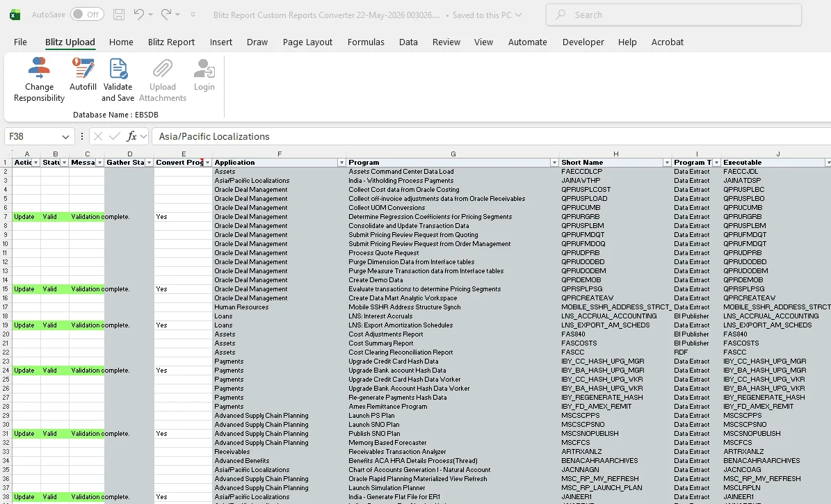Open the Program Type filter dropdown
The height and width of the screenshot is (504, 831).
tap(716, 163)
